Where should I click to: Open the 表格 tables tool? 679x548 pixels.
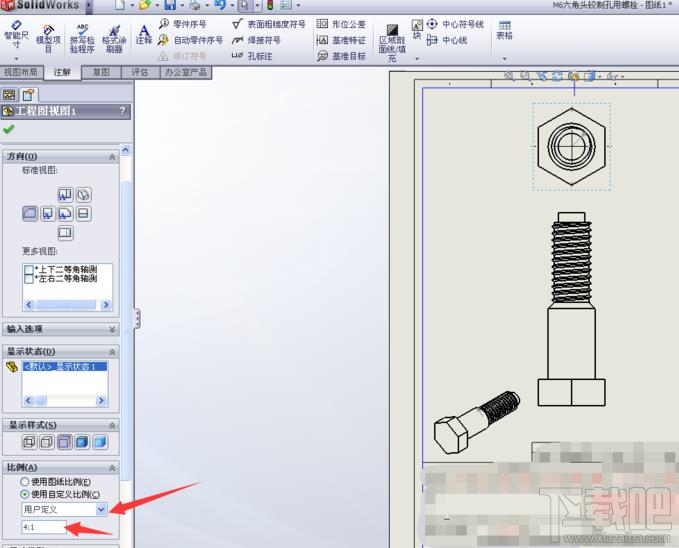tap(504, 30)
